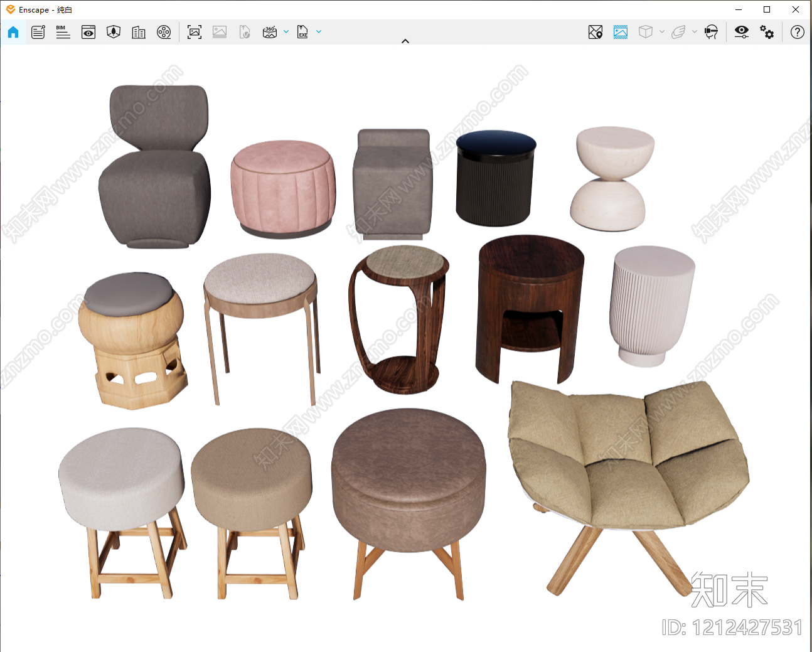812x652 pixels.
Task: Minimize the Enscape window
Action: tap(739, 9)
